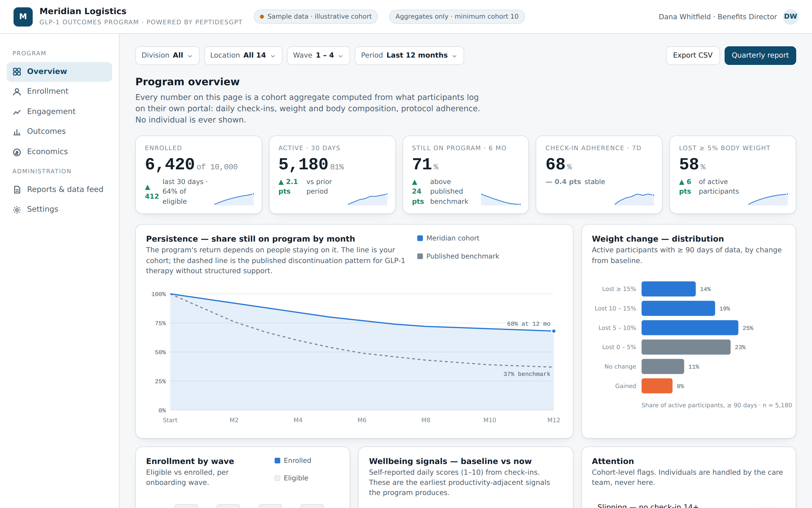Toggle Published benchmark legend series
The height and width of the screenshot is (508, 812).
458,256
